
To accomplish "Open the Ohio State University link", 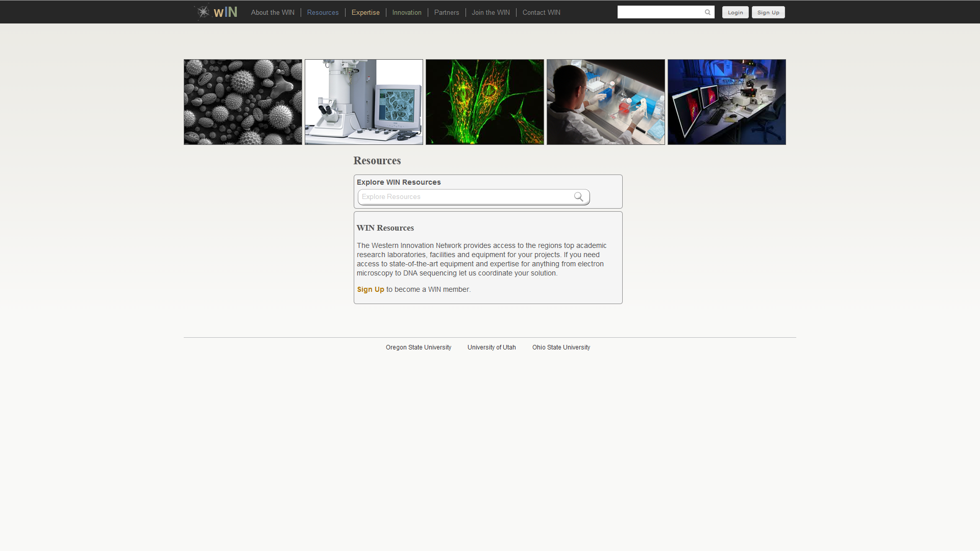I will [x=561, y=347].
